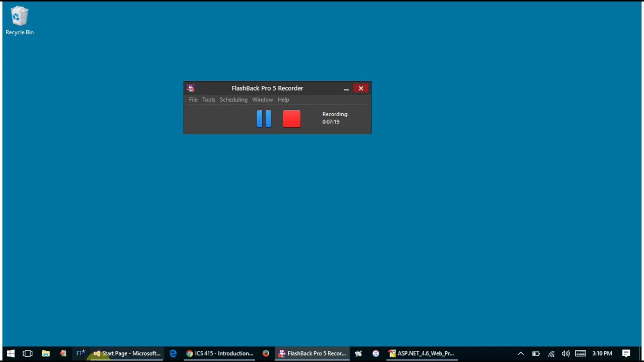
Task: Click the taskbar icon left of Start Page - Microsoft
Action: pyautogui.click(x=80, y=353)
